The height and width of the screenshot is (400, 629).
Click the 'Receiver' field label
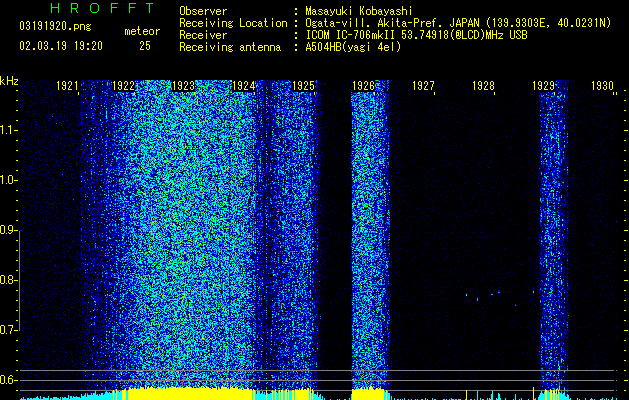pyautogui.click(x=203, y=35)
